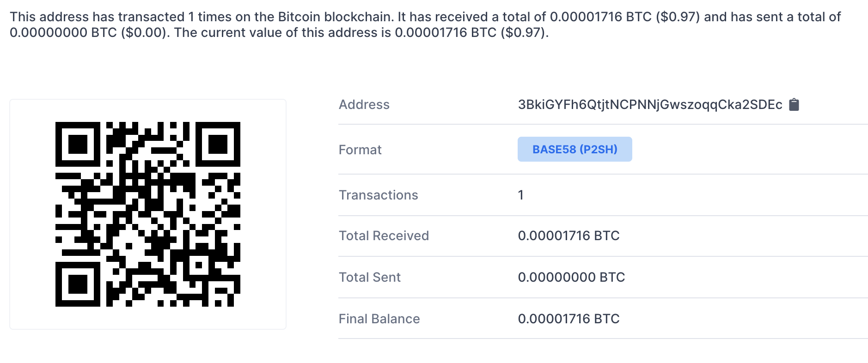
Task: Select the address string starting with 3BkiGYFh6
Action: pyautogui.click(x=649, y=105)
